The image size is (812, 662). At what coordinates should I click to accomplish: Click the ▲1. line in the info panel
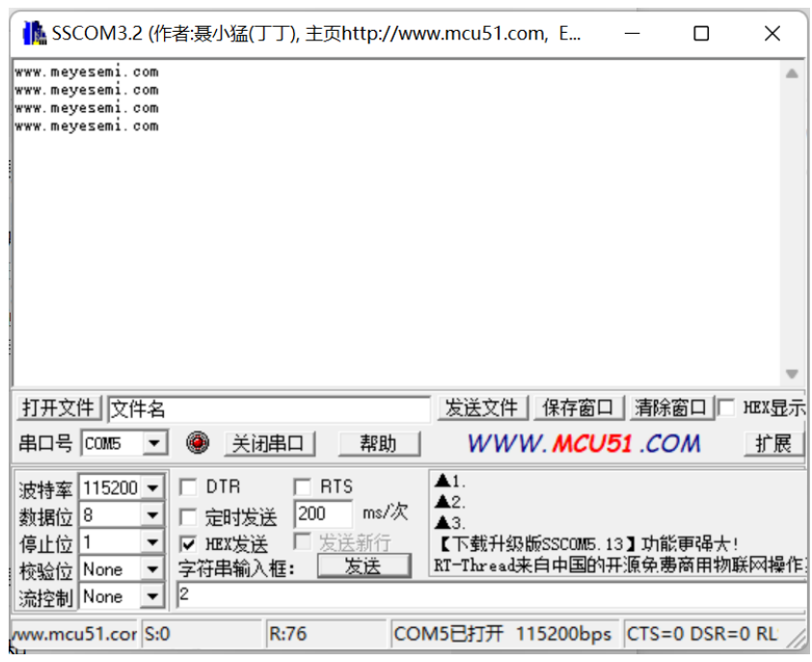[x=450, y=482]
